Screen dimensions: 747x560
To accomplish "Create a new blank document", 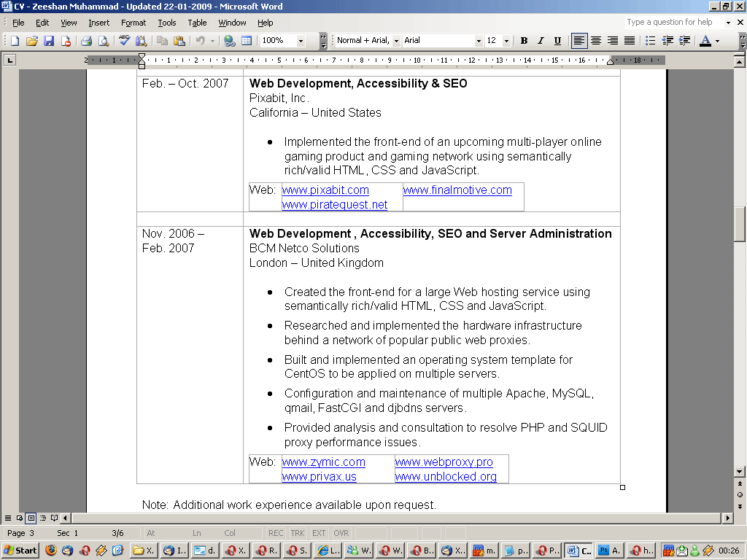I will 15,41.
